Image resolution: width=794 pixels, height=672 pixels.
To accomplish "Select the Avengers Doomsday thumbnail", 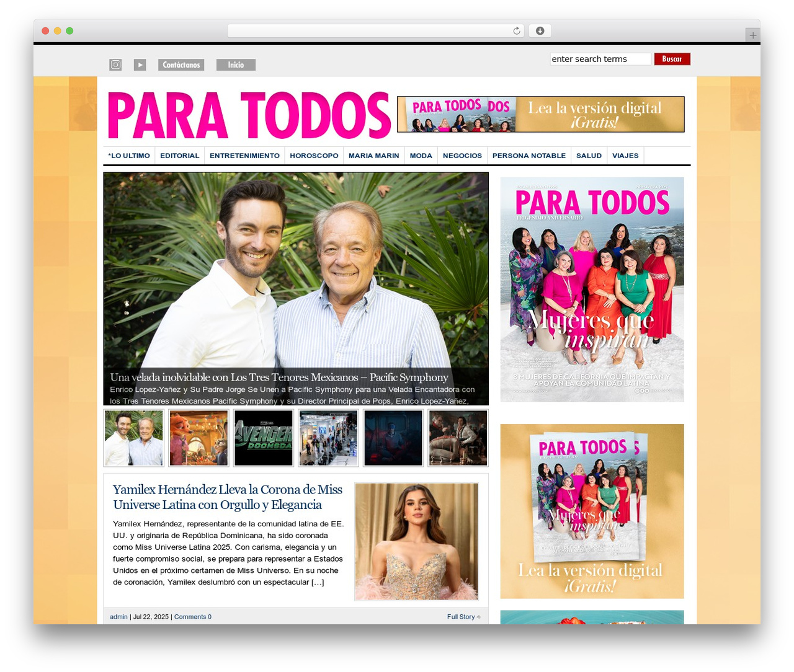I will pos(264,438).
